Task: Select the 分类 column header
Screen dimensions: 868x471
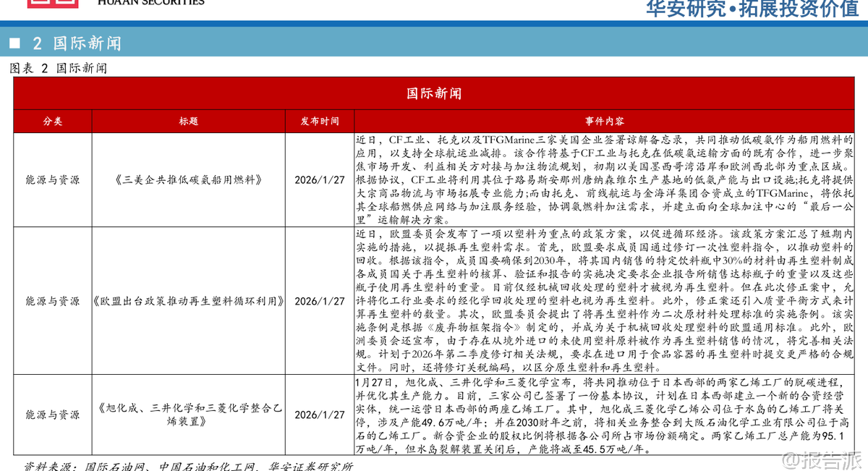Action: [x=53, y=122]
